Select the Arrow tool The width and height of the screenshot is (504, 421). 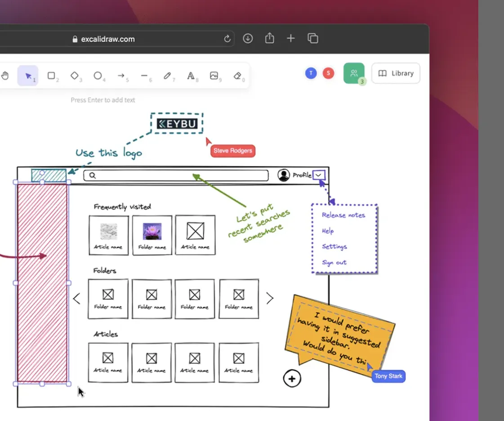pos(121,76)
